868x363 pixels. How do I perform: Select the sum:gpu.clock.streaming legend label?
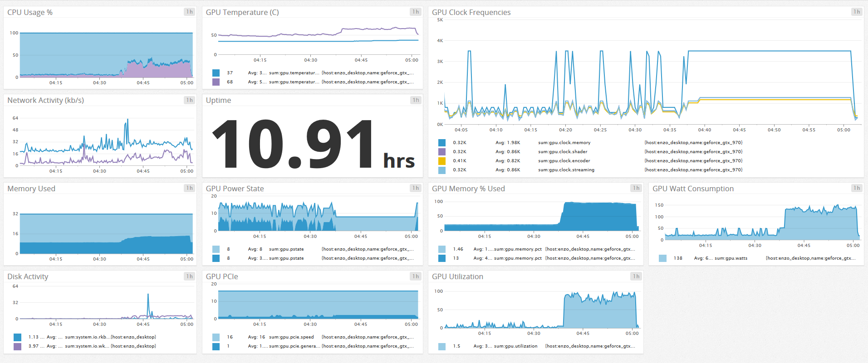tap(566, 170)
